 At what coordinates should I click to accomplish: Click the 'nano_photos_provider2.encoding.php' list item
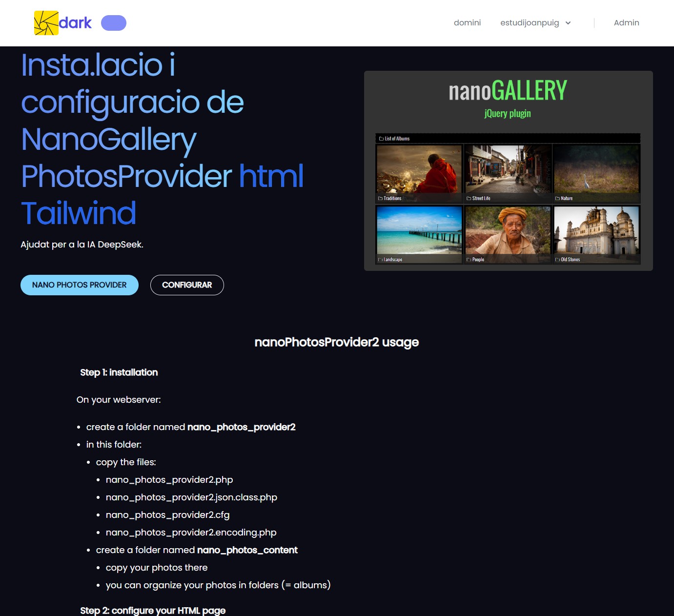click(191, 533)
